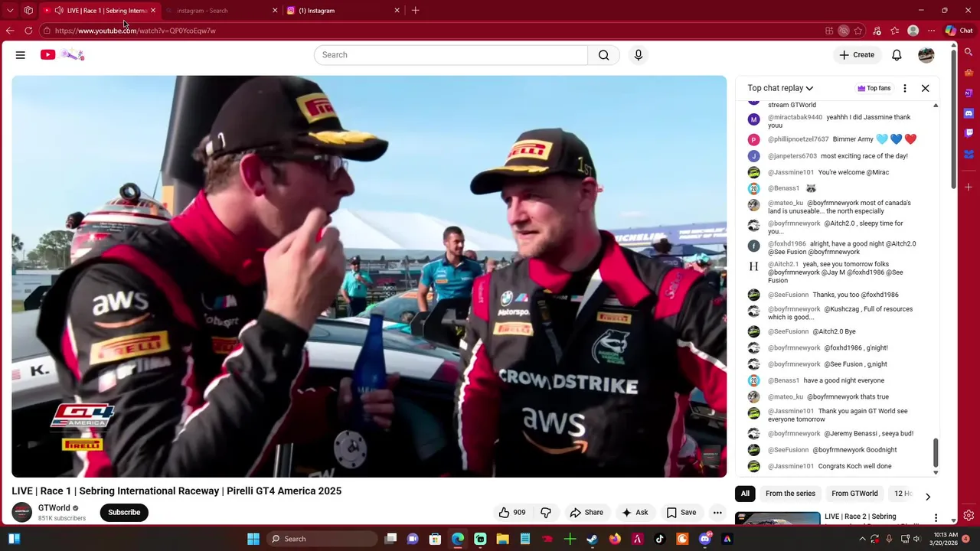Viewport: 980px width, 551px height.
Task: Open Edge settings and more menu
Action: [931, 31]
